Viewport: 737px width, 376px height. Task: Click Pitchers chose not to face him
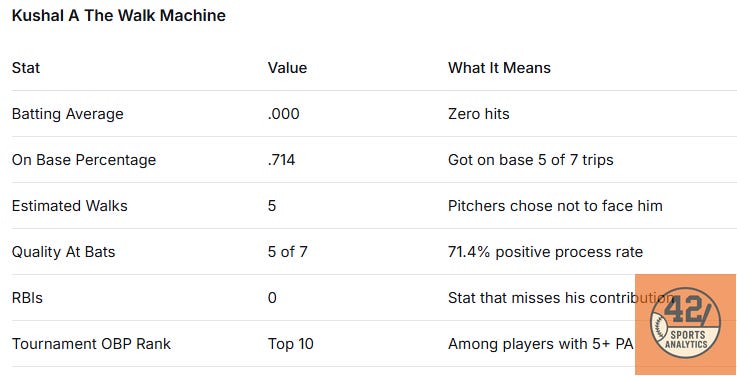point(555,206)
